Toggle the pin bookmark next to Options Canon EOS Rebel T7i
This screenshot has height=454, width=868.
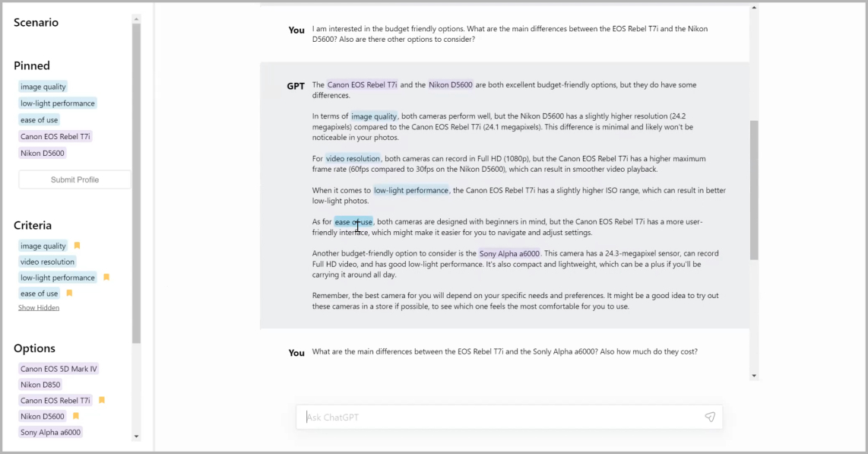click(x=101, y=400)
